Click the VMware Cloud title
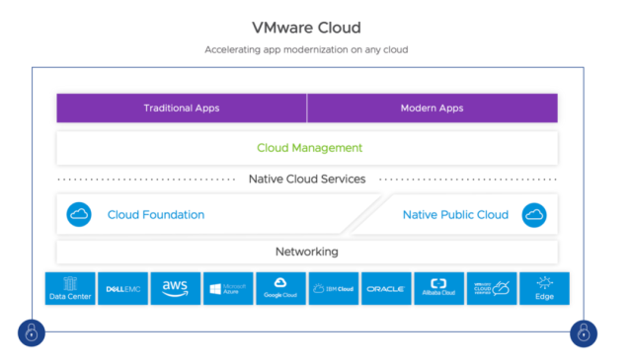Image resolution: width=633 pixels, height=364 pixels. point(306,28)
